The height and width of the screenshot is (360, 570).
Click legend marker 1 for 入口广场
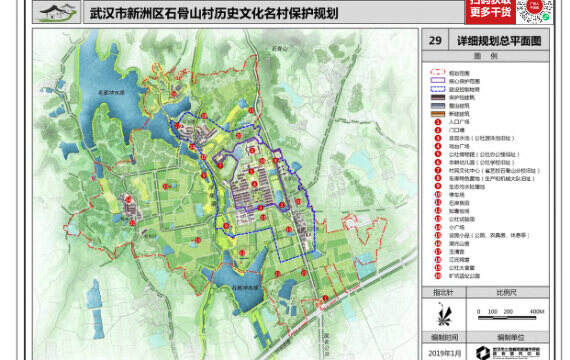[438, 122]
